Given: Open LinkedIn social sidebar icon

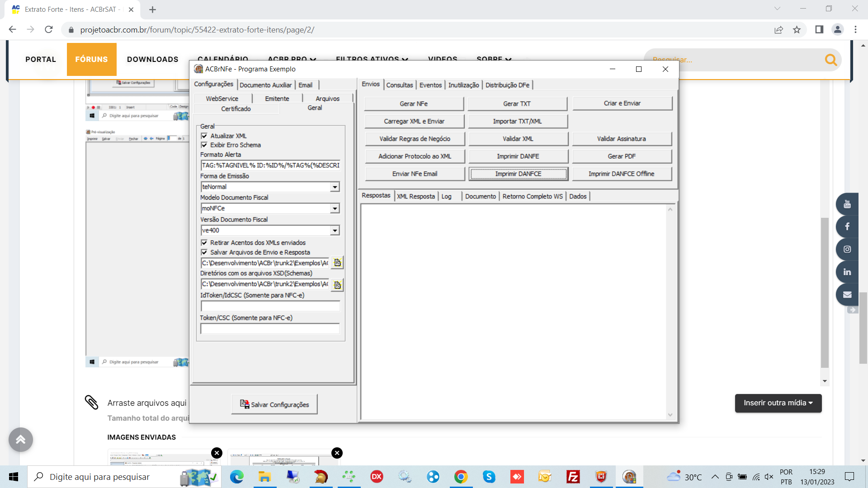Looking at the screenshot, I should pyautogui.click(x=847, y=272).
